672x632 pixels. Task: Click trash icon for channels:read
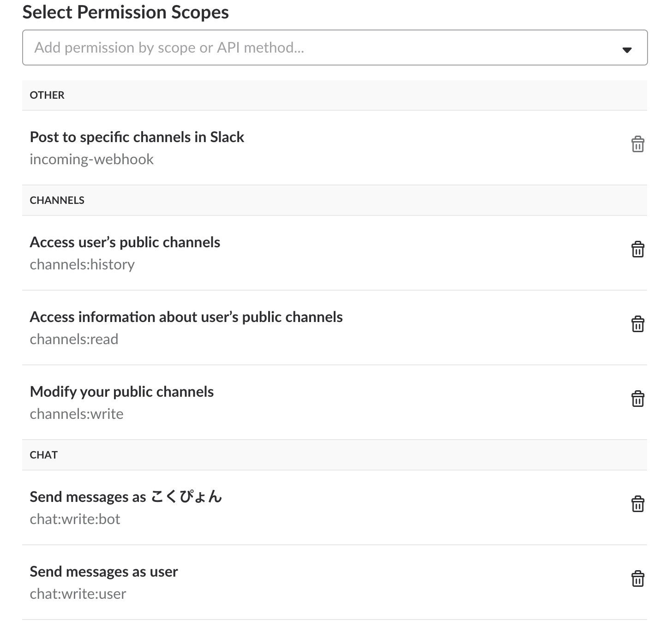tap(637, 324)
